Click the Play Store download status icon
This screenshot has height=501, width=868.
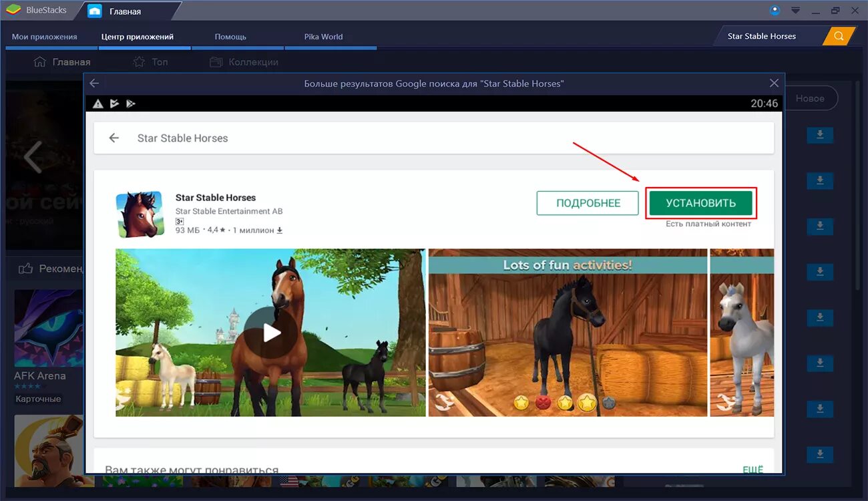pos(130,104)
